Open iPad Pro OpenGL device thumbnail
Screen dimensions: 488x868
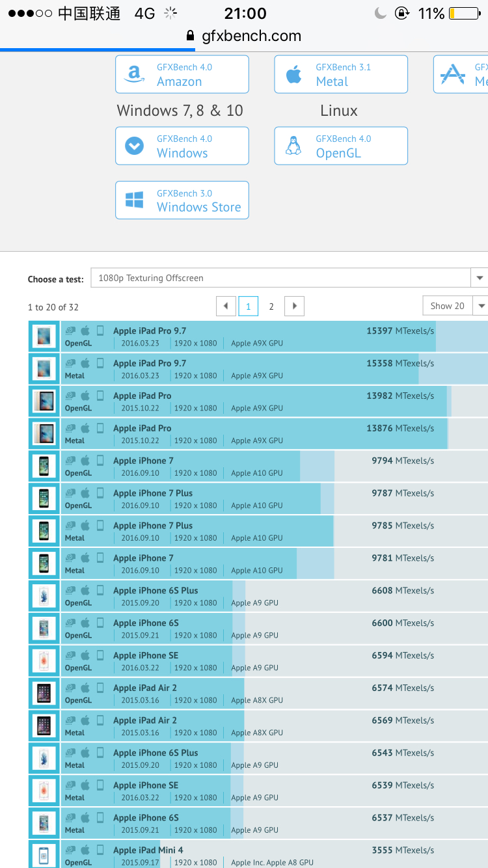[44, 401]
